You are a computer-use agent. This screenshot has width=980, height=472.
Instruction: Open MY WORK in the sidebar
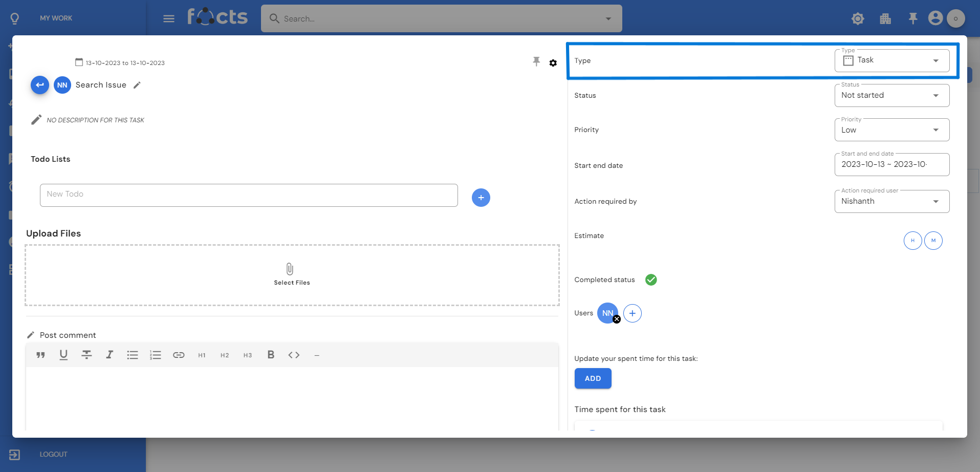[56, 18]
